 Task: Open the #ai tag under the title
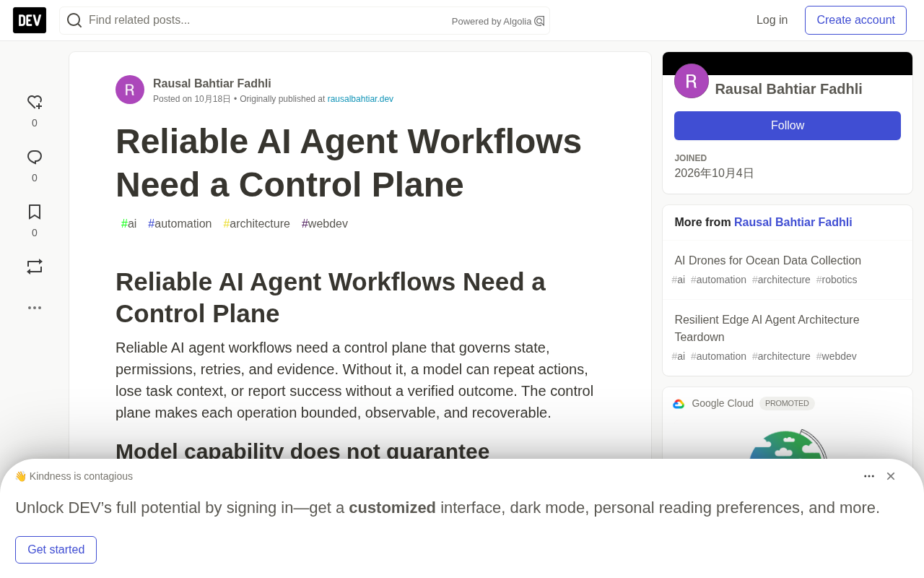129,224
